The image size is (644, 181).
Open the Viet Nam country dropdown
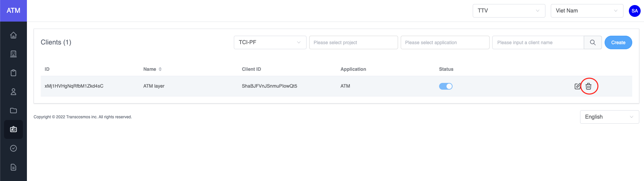point(587,11)
